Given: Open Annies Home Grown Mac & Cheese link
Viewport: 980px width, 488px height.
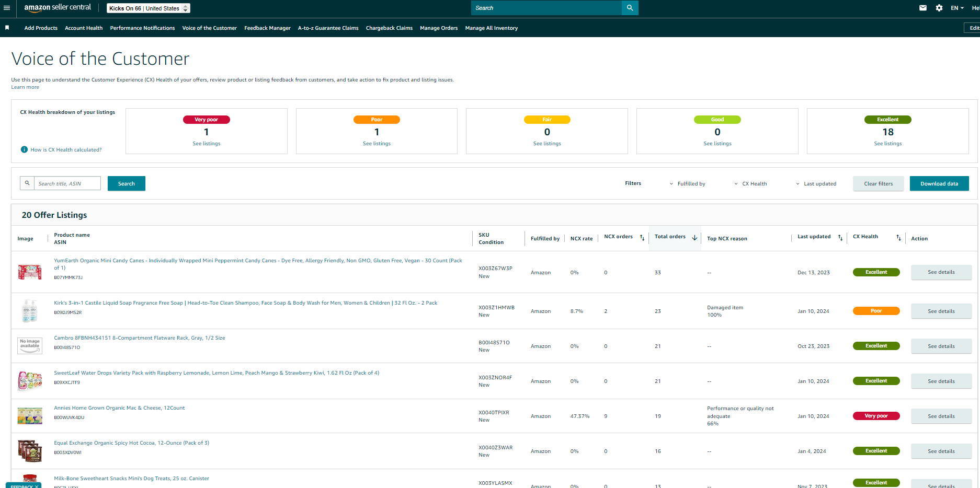Looking at the screenshot, I should [x=119, y=408].
